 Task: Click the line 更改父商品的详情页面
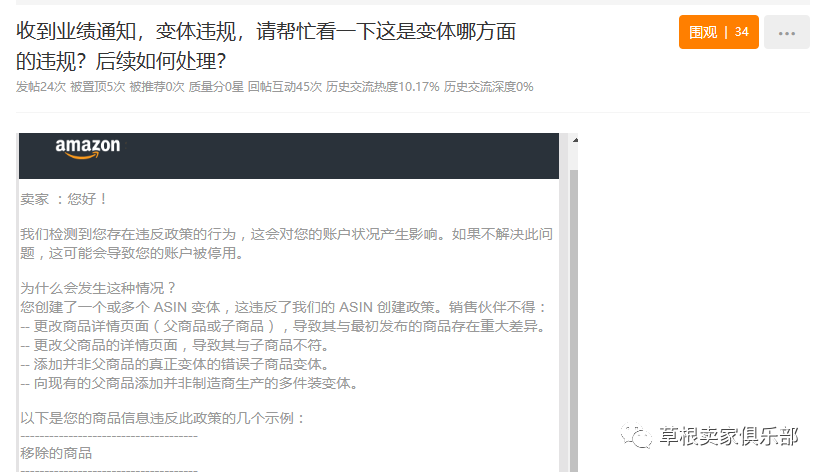pos(176,345)
